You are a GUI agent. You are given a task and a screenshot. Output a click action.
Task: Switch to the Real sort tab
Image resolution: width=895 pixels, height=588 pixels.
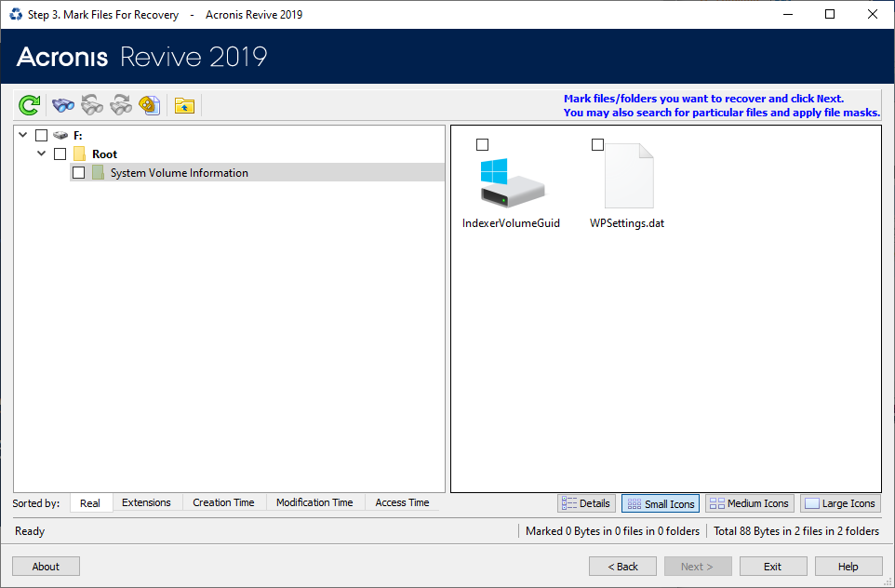coord(90,503)
